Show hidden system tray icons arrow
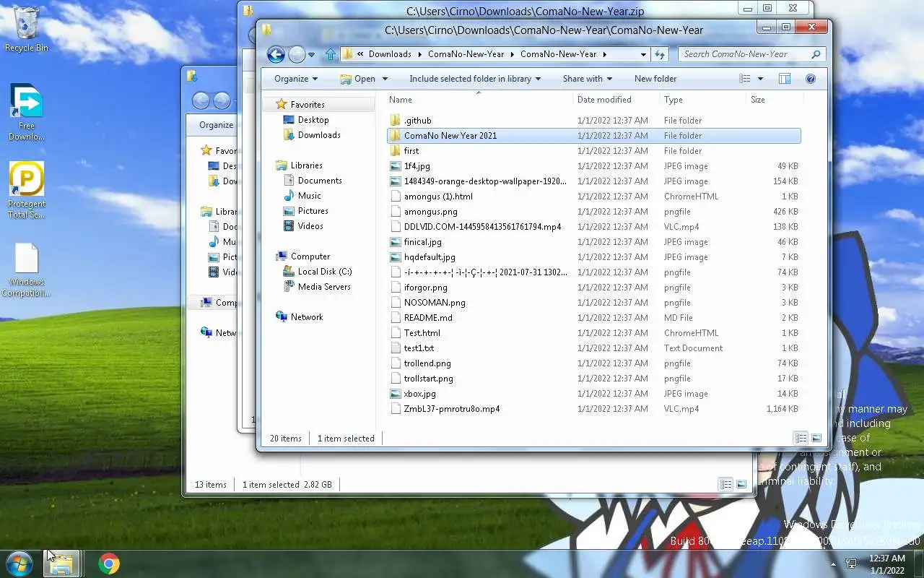This screenshot has width=924, height=578. pyautogui.click(x=833, y=564)
